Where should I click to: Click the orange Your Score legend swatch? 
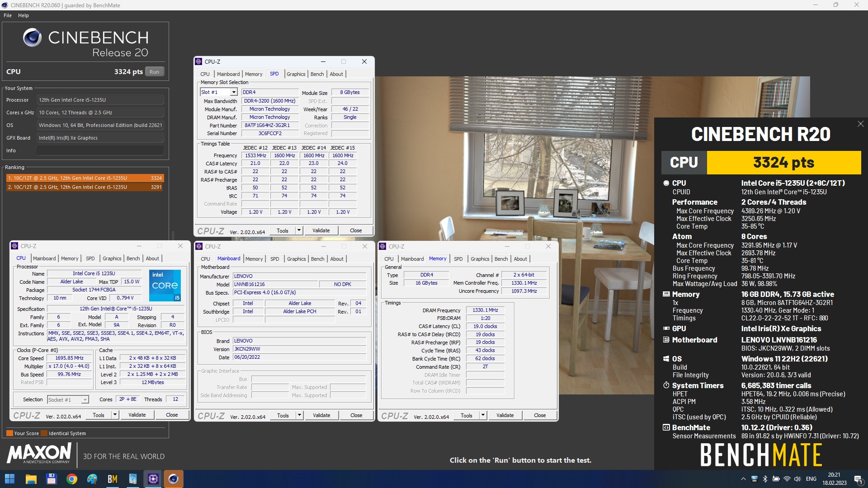click(x=9, y=433)
